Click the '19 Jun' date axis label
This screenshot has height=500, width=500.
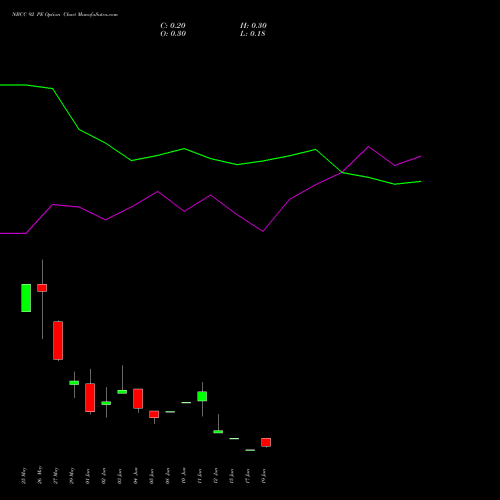click(264, 476)
